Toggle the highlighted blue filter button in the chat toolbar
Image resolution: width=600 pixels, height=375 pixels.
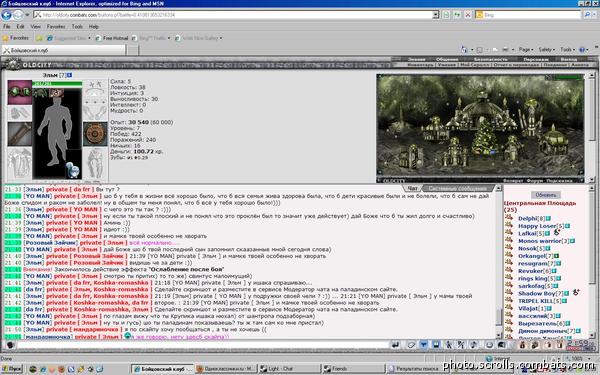click(424, 345)
